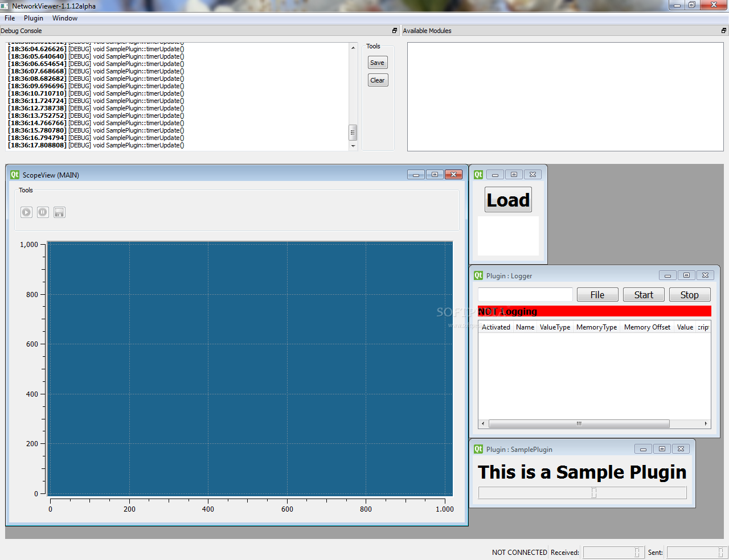This screenshot has height=560, width=729.
Task: Open the Plugin menu
Action: [34, 18]
